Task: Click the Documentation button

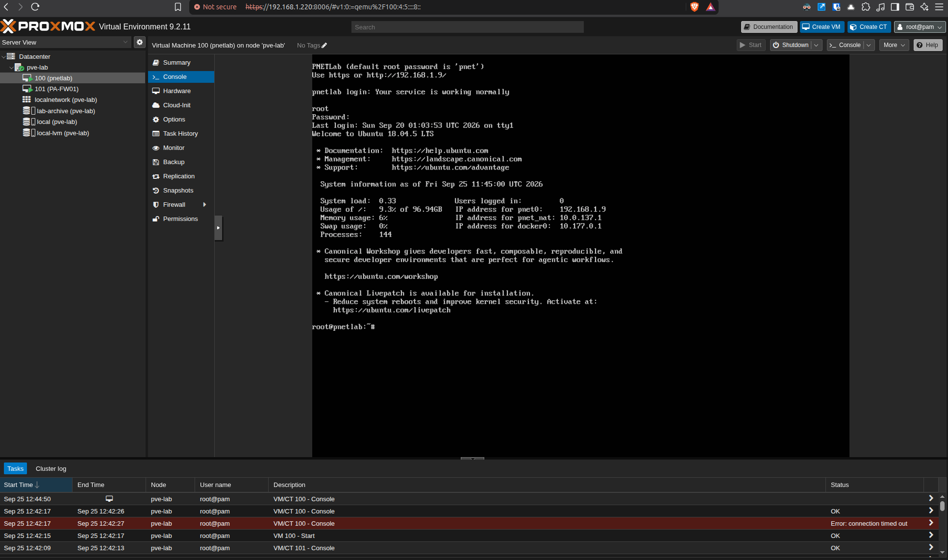Action: click(x=769, y=27)
